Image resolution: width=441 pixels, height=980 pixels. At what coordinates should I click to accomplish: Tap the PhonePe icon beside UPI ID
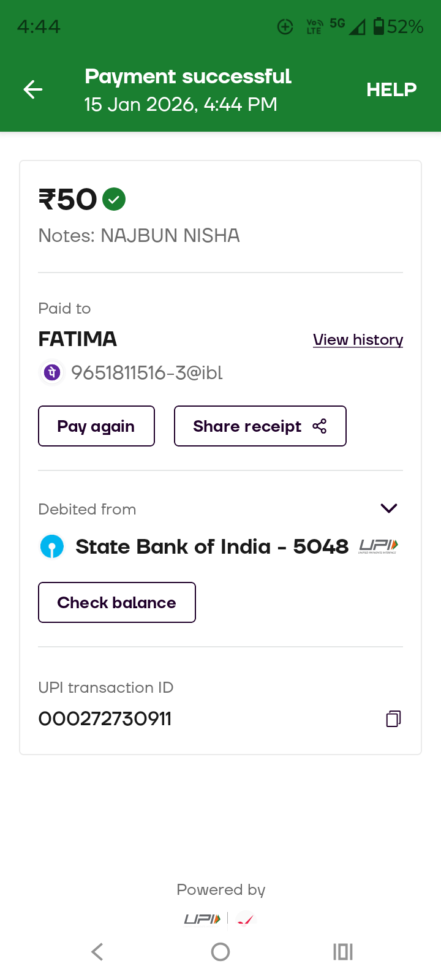coord(52,372)
